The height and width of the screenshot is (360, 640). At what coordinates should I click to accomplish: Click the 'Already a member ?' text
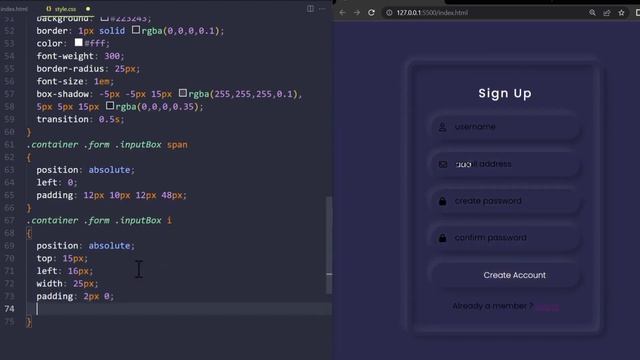493,306
